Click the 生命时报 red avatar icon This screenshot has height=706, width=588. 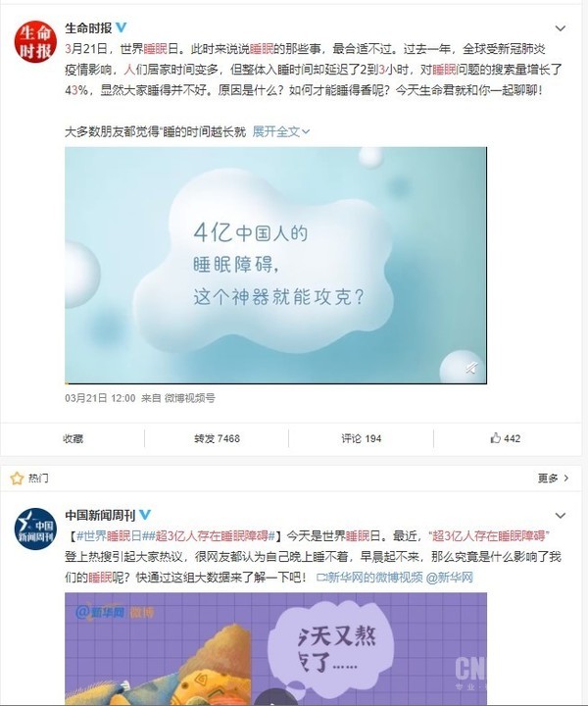[35, 41]
